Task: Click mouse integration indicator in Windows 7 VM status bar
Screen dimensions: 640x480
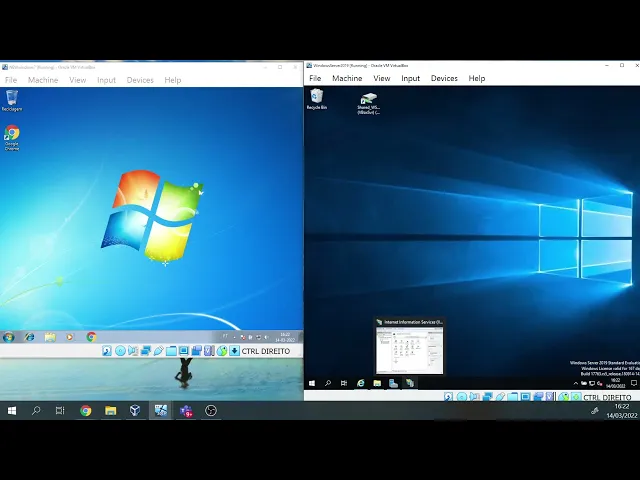Action: (222, 351)
